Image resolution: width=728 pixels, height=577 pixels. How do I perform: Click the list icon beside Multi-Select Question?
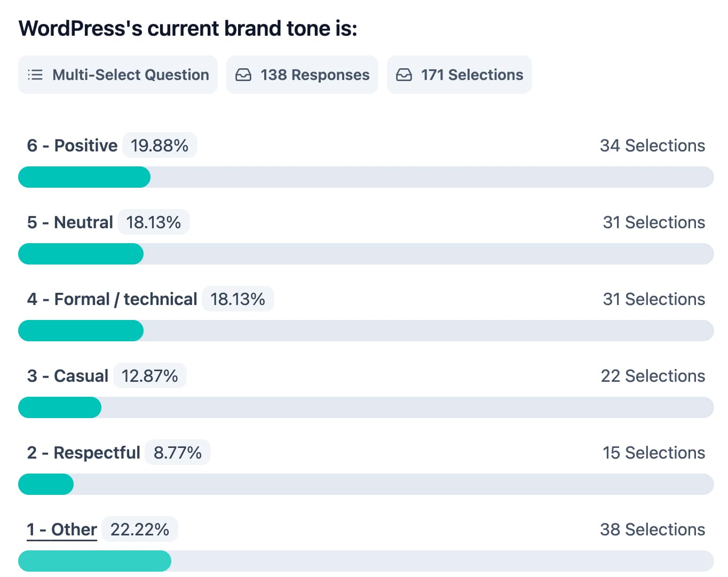pyautogui.click(x=35, y=75)
